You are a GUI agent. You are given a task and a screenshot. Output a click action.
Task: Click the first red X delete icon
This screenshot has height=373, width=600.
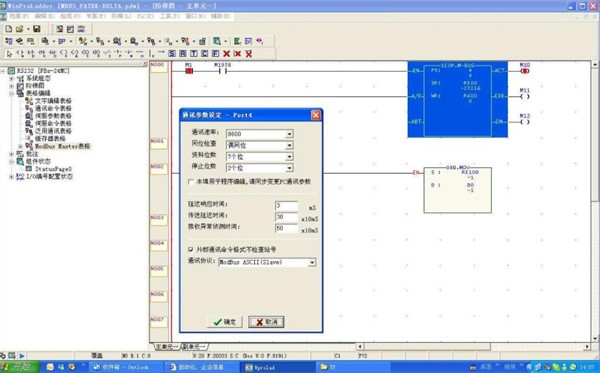pyautogui.click(x=227, y=54)
